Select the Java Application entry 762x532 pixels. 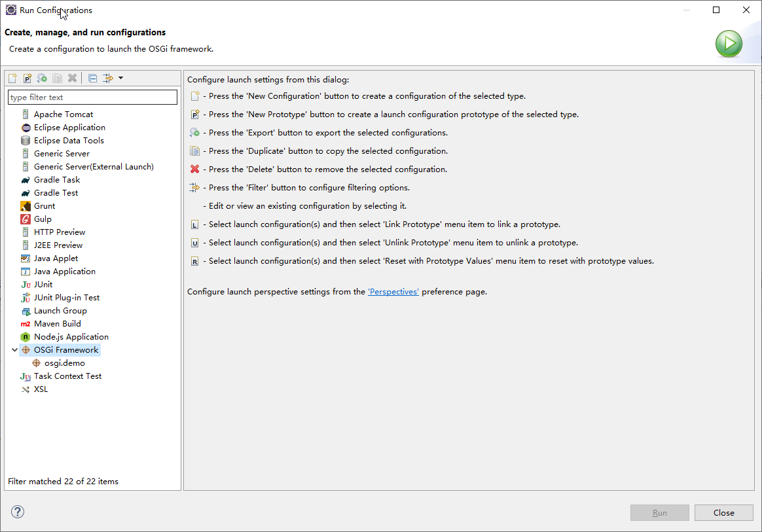click(x=64, y=272)
